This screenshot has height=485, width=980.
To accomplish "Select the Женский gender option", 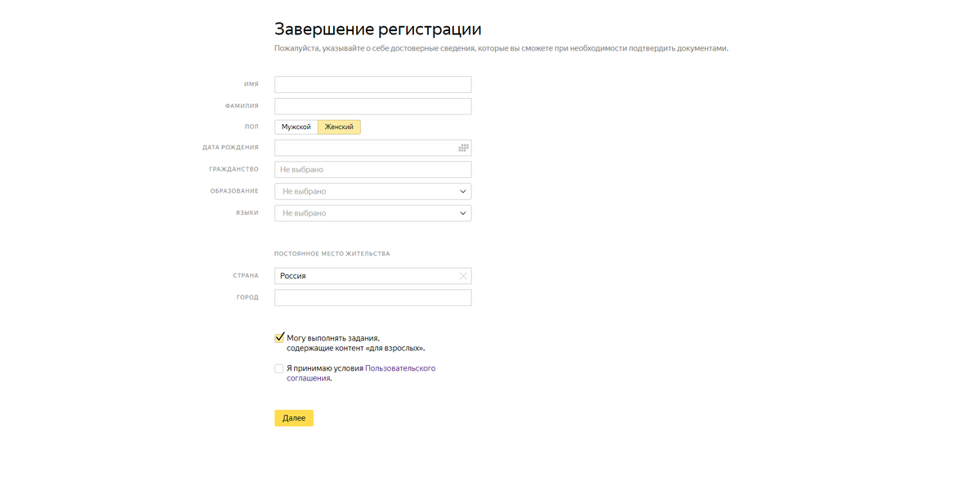I will coord(341,127).
